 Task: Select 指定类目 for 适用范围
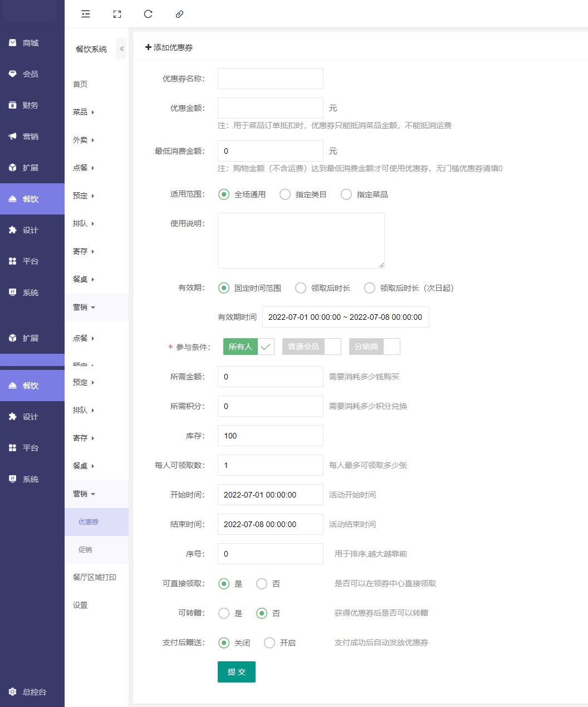[285, 194]
